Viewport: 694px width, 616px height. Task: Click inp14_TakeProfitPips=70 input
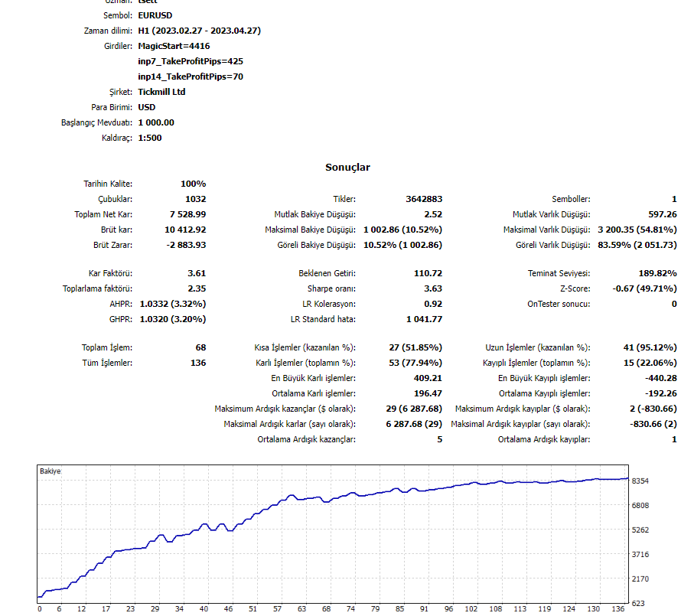(x=191, y=77)
